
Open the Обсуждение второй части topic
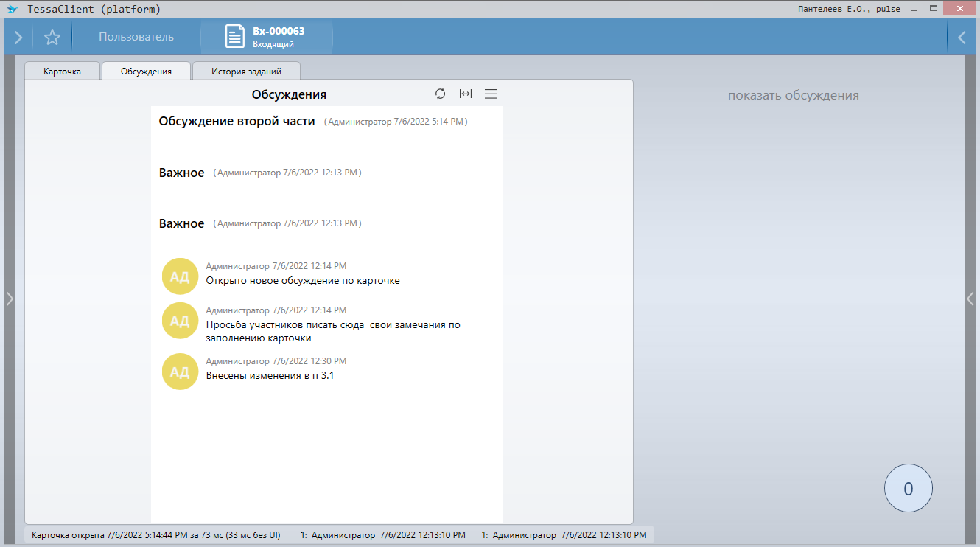[237, 121]
